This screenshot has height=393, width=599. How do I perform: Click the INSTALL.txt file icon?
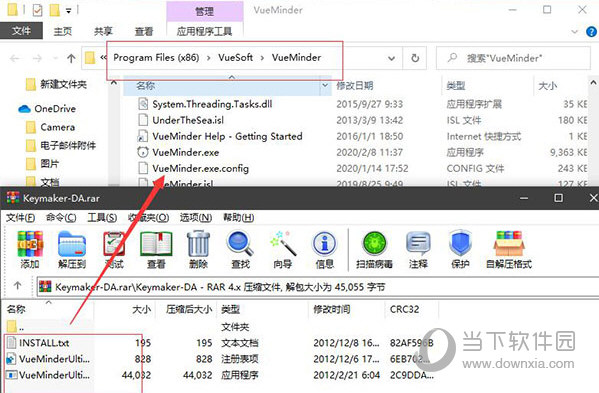[11, 343]
